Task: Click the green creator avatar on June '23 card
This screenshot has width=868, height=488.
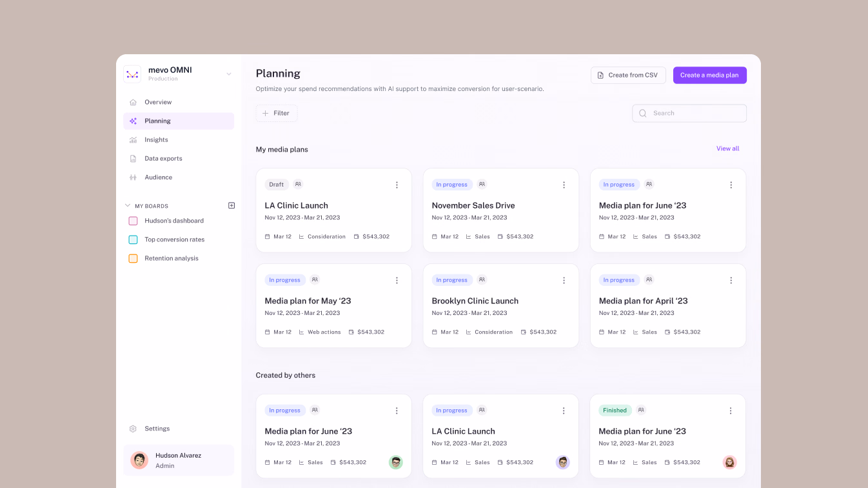Action: 396,462
